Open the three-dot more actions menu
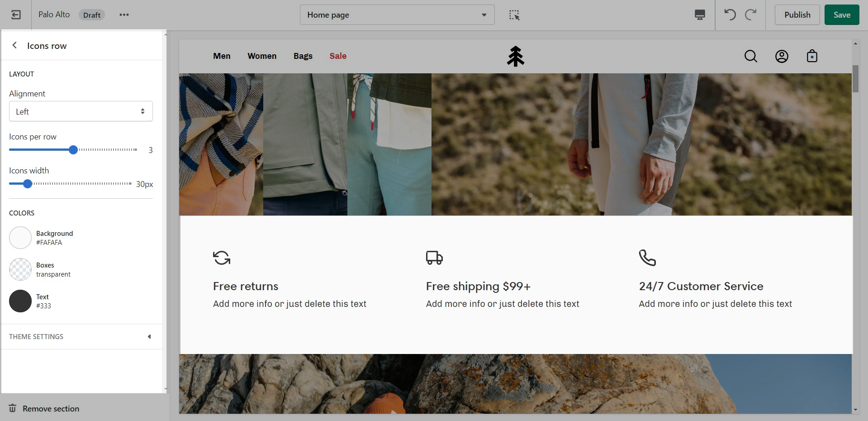The image size is (868, 421). [x=124, y=15]
